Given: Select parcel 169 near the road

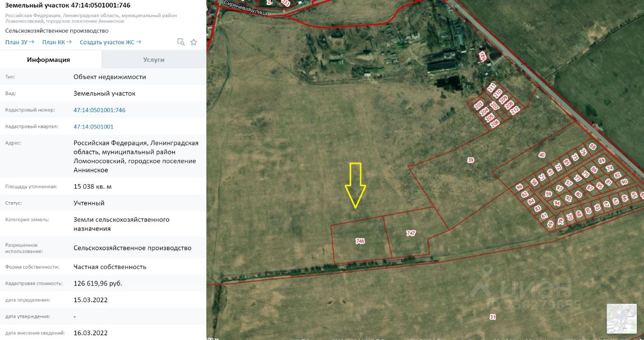Looking at the screenshot, I should [482, 56].
